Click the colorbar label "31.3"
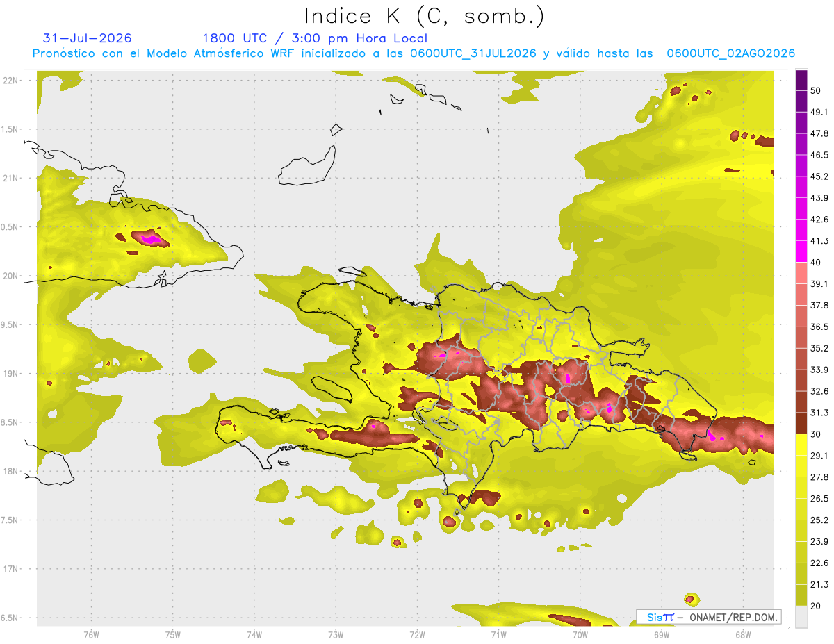 point(819,413)
